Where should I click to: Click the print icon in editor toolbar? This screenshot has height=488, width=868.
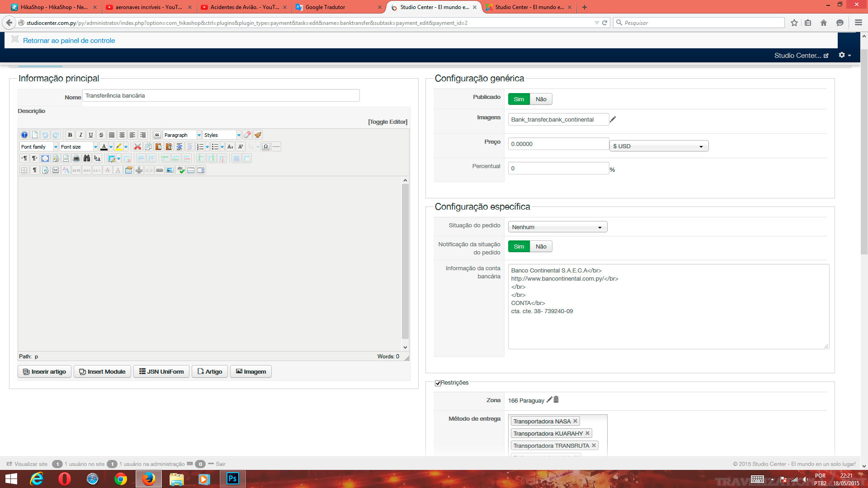[76, 159]
